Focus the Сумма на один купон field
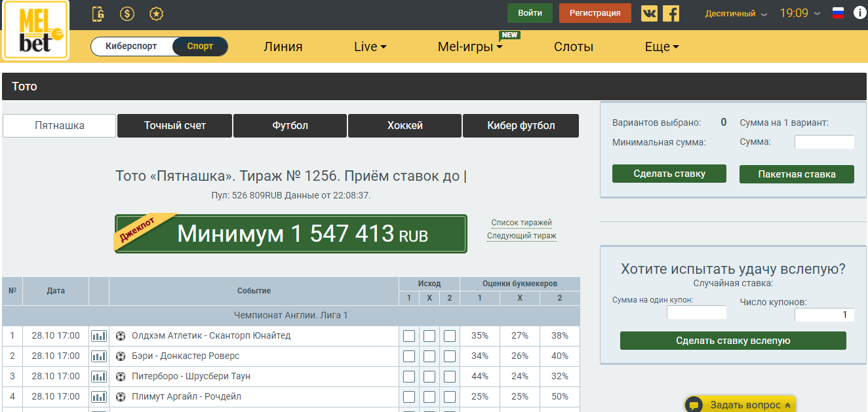 tap(697, 312)
